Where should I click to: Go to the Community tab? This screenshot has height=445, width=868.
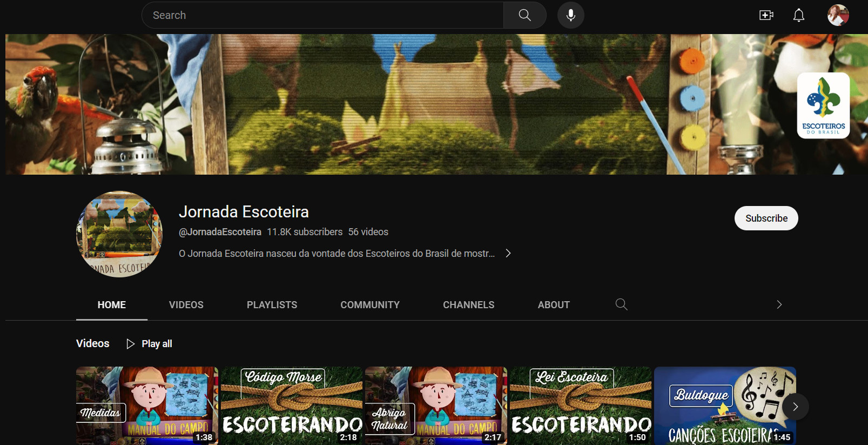(x=370, y=305)
